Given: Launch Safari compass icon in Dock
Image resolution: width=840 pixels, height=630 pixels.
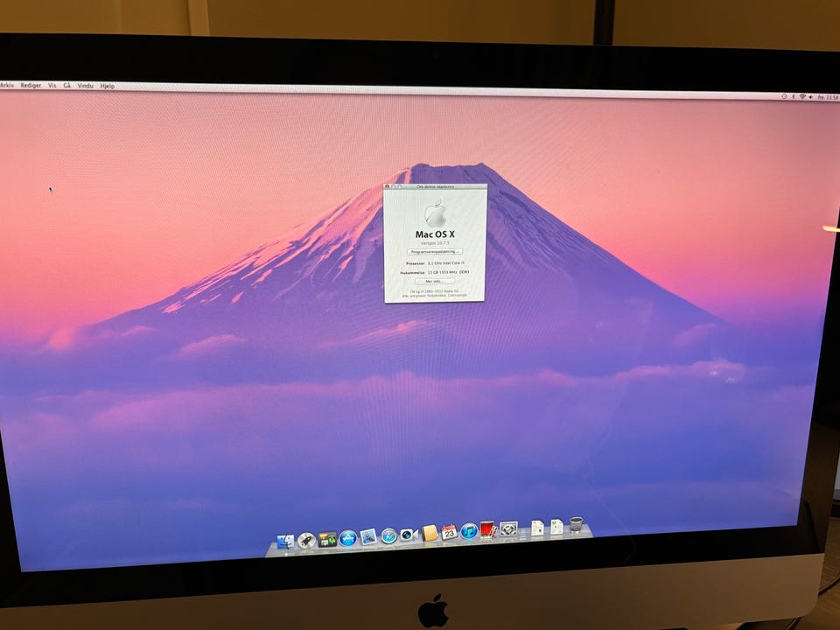Looking at the screenshot, I should (388, 535).
